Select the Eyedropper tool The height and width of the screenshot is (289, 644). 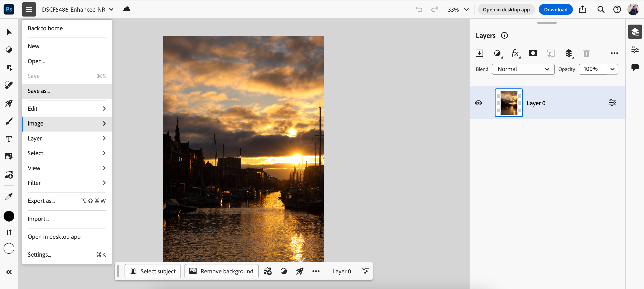9,196
